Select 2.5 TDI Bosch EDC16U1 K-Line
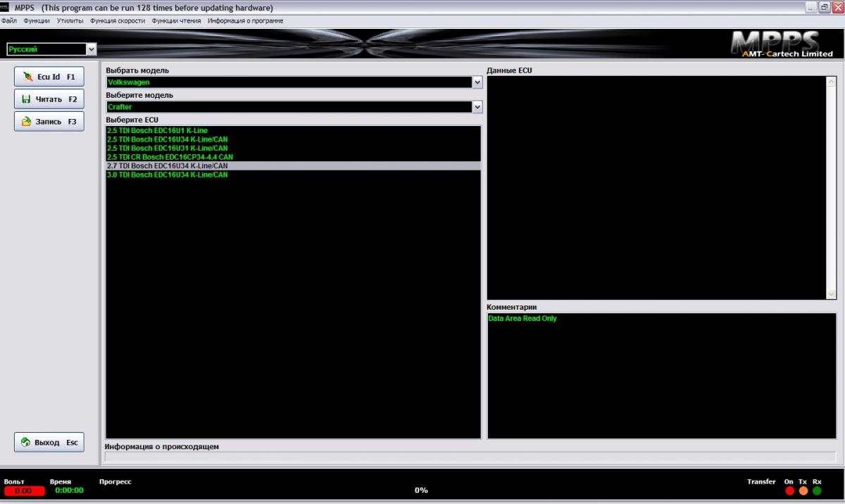This screenshot has width=845, height=504. point(294,131)
